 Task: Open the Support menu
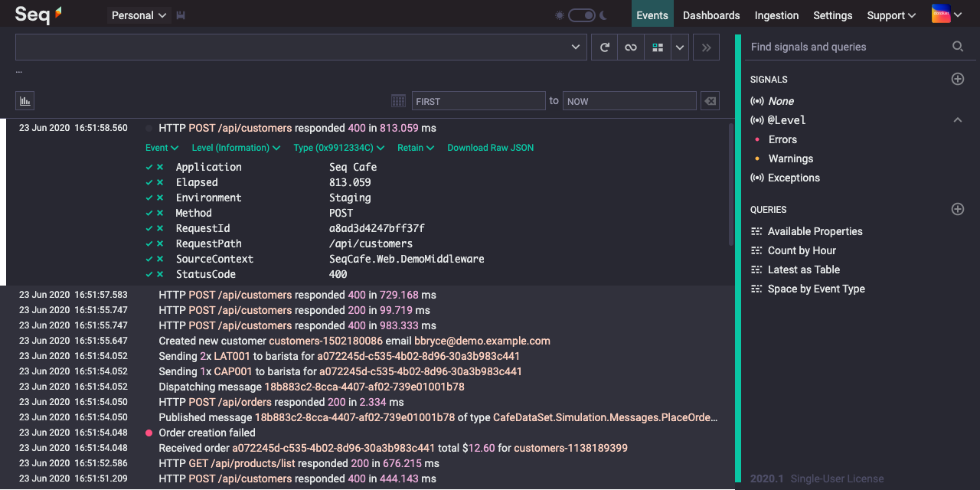click(891, 15)
